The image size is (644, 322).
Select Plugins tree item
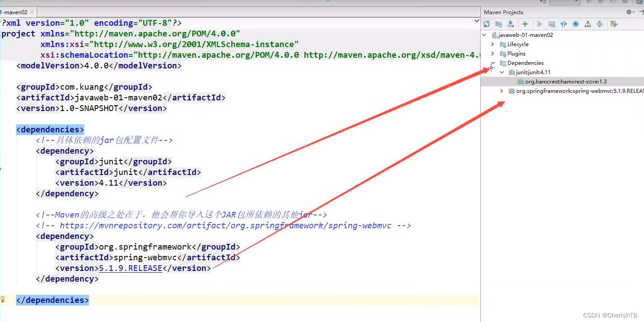[516, 53]
